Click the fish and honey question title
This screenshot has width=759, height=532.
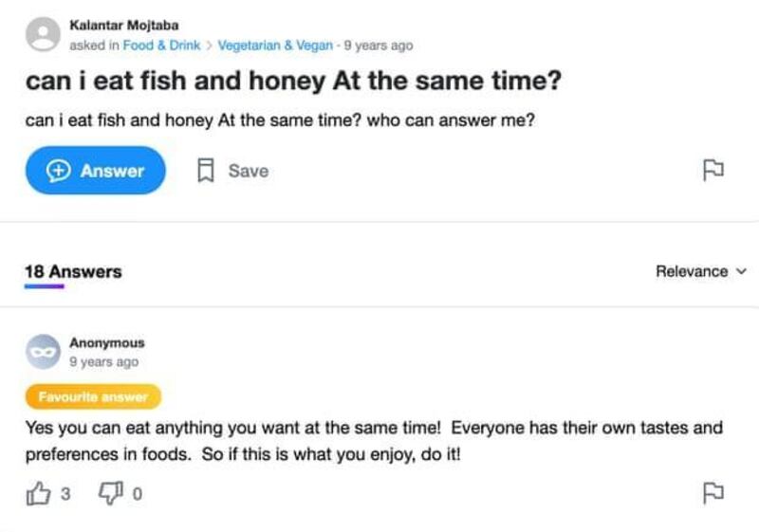click(293, 82)
